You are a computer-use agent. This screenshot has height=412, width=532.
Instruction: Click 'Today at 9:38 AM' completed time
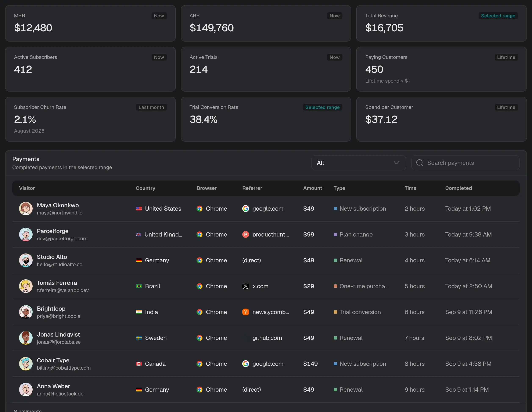(x=468, y=235)
